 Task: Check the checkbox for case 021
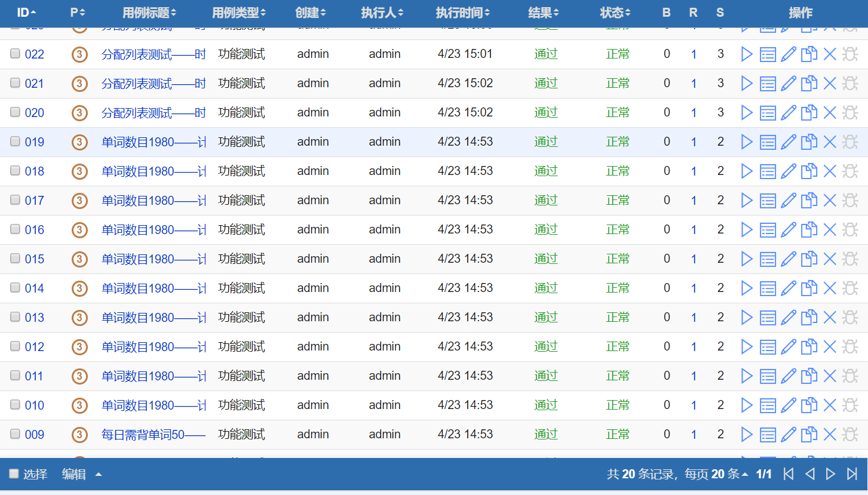pos(16,83)
